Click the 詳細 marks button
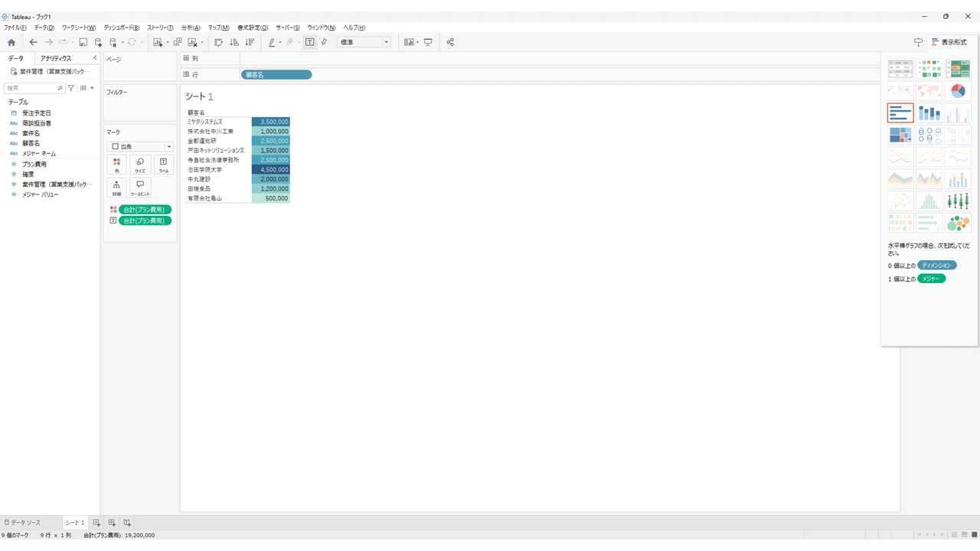Screen dimensions: 980x551 (x=116, y=188)
